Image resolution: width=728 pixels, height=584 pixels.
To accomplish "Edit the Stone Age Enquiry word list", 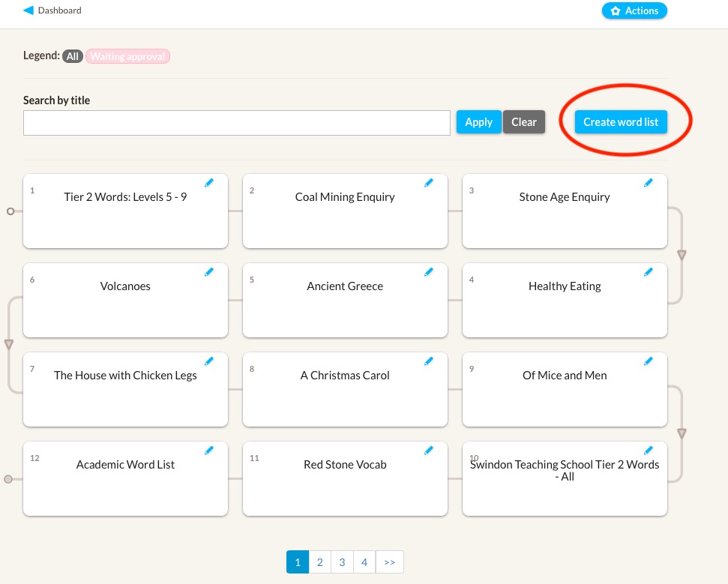I will [649, 183].
